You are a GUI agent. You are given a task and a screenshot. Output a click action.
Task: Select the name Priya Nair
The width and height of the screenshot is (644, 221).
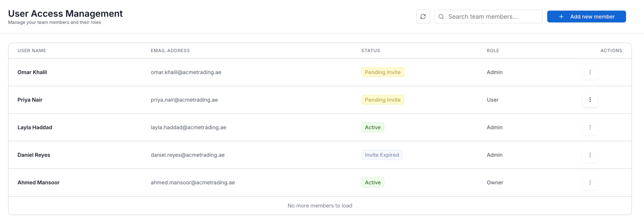pyautogui.click(x=30, y=100)
